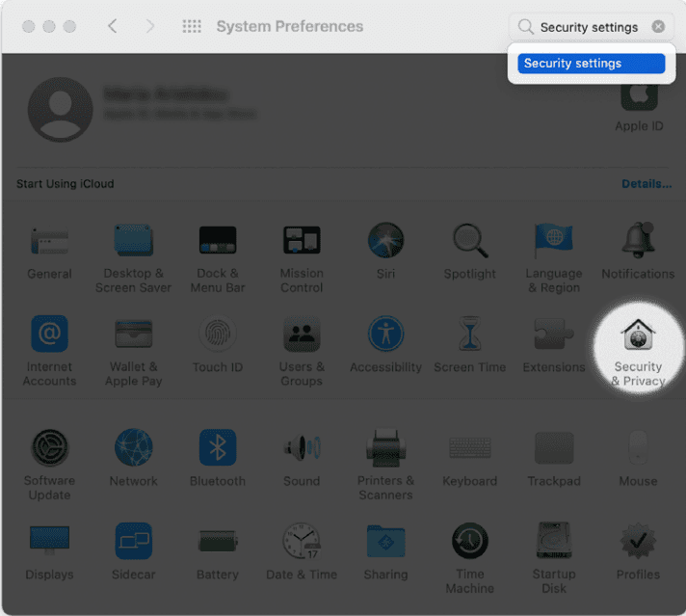Click the user account avatar
686x616 pixels.
pyautogui.click(x=61, y=110)
